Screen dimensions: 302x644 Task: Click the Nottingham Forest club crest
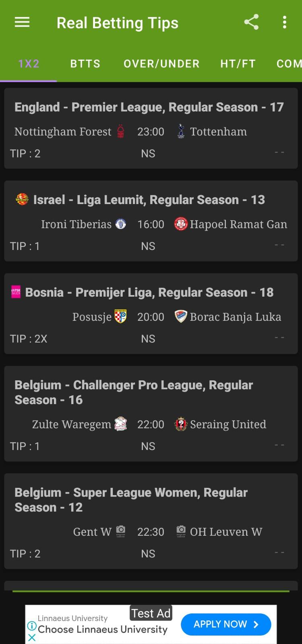(x=121, y=132)
